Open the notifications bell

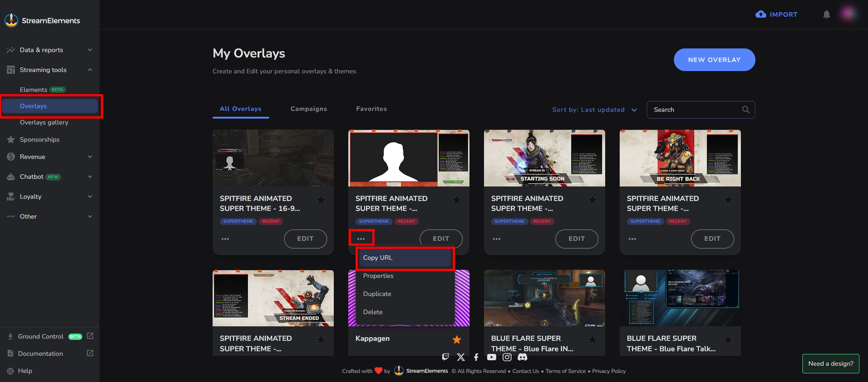[x=826, y=14]
